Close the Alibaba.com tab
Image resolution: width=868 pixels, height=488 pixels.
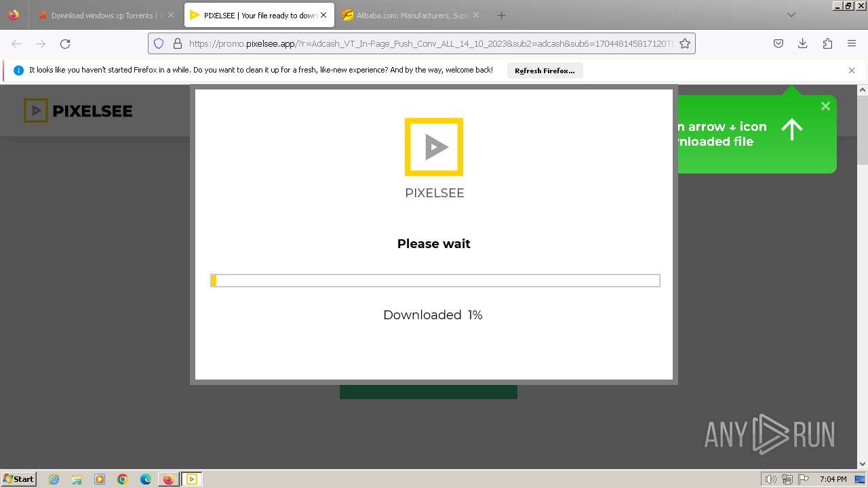pyautogui.click(x=475, y=15)
